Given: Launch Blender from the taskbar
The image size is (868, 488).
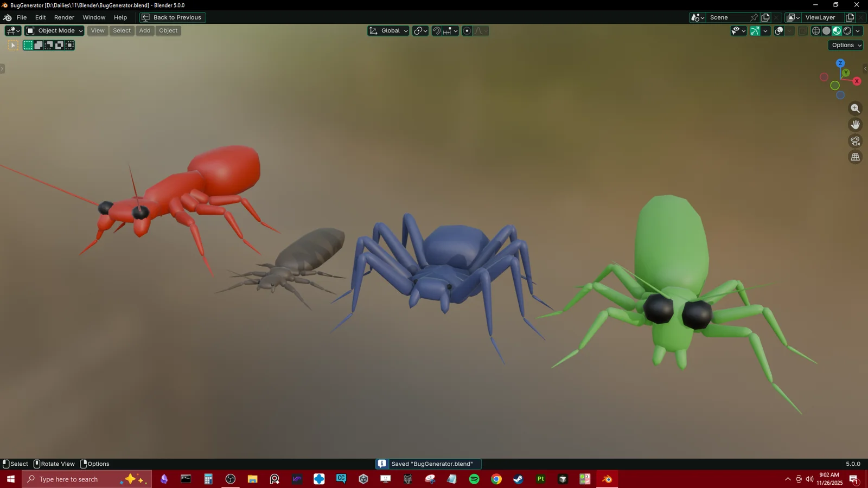Looking at the screenshot, I should [x=606, y=479].
